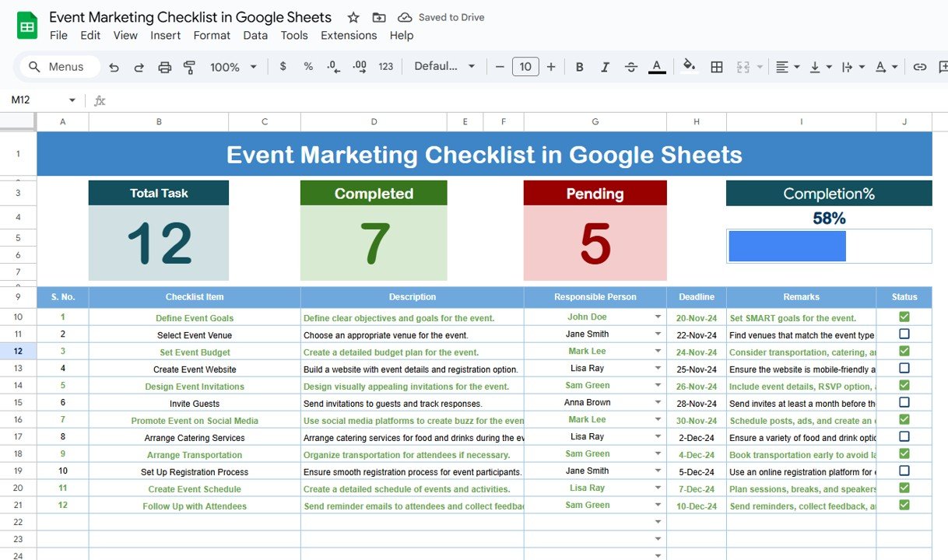Activate the paint format tool
Viewport: 948px width, 560px height.
tap(189, 67)
